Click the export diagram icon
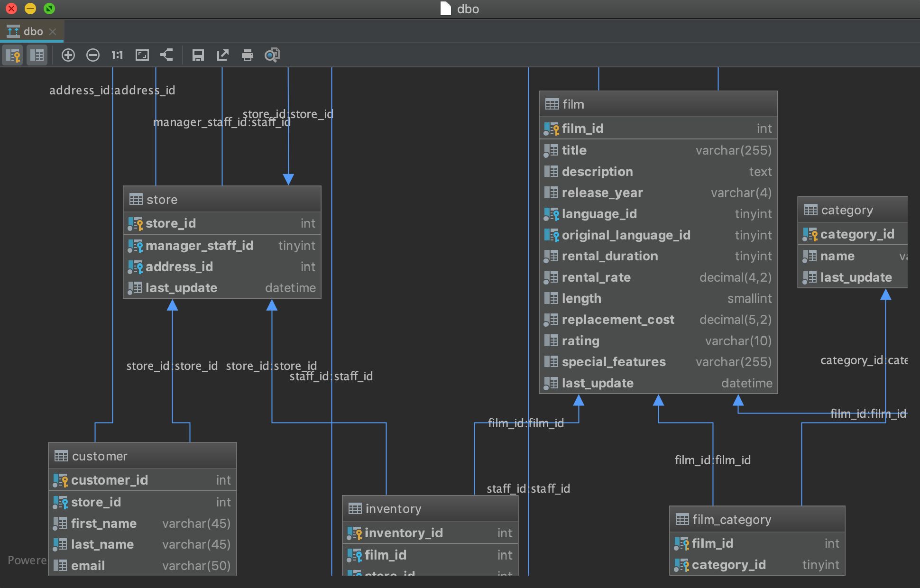The width and height of the screenshot is (920, 588). coord(222,55)
